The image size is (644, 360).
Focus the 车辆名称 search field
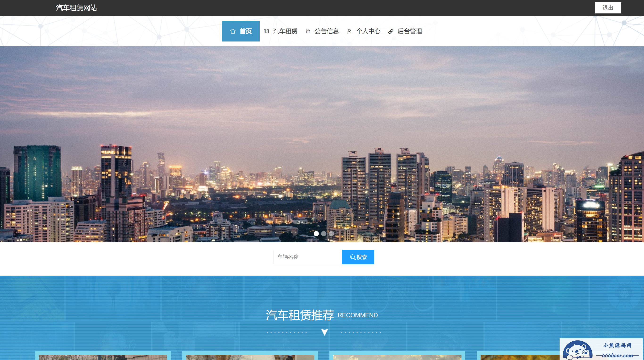pos(307,257)
